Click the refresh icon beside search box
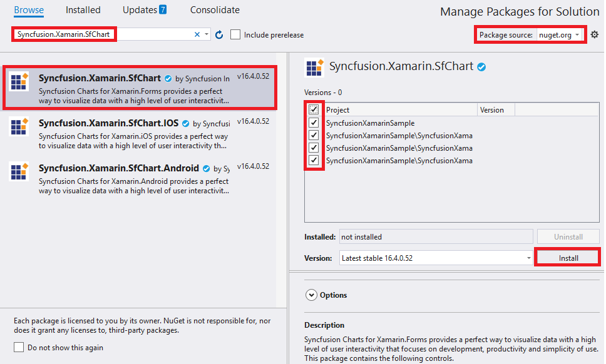This screenshot has width=606, height=364. point(219,35)
